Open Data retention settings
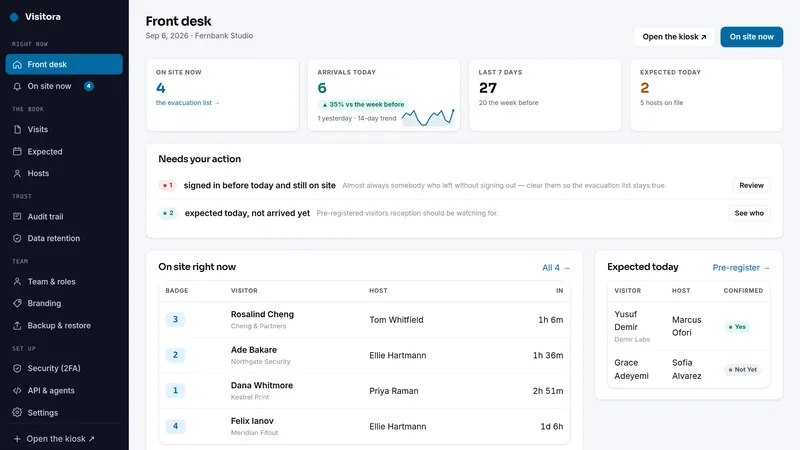 tap(64, 238)
